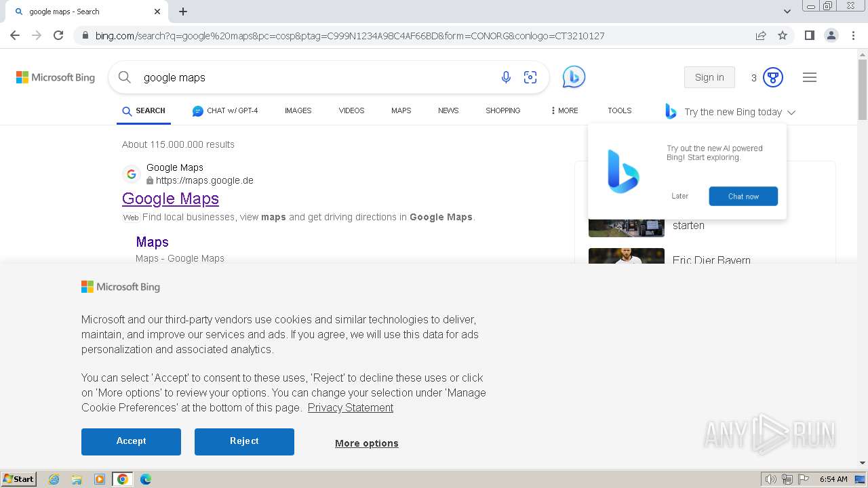Open Windows Media Player taskbar icon
Viewport: 868px width, 488px height.
(x=100, y=479)
